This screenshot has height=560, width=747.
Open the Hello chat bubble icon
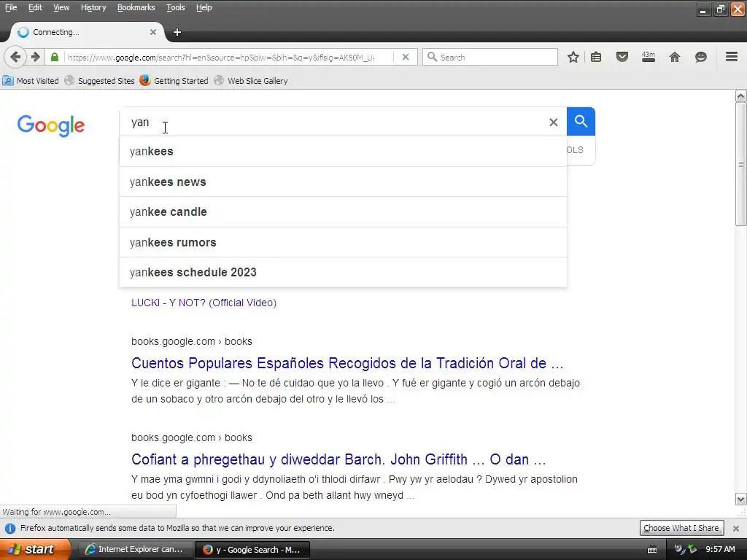701,57
